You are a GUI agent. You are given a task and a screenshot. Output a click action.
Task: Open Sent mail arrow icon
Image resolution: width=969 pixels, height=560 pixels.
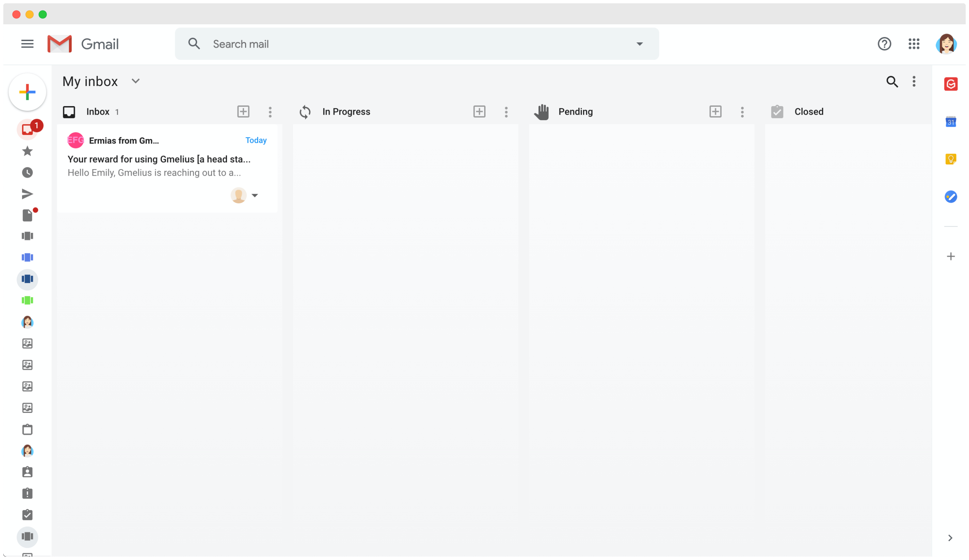coord(27,194)
